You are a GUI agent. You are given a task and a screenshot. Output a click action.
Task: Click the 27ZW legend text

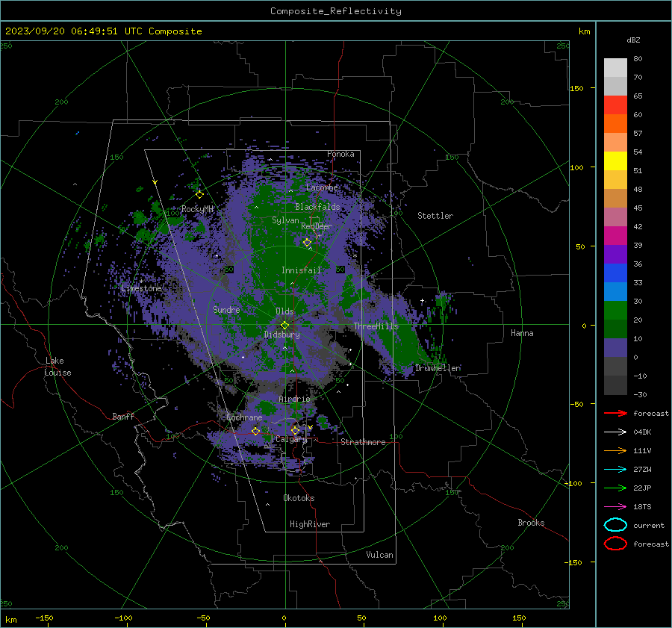(642, 470)
